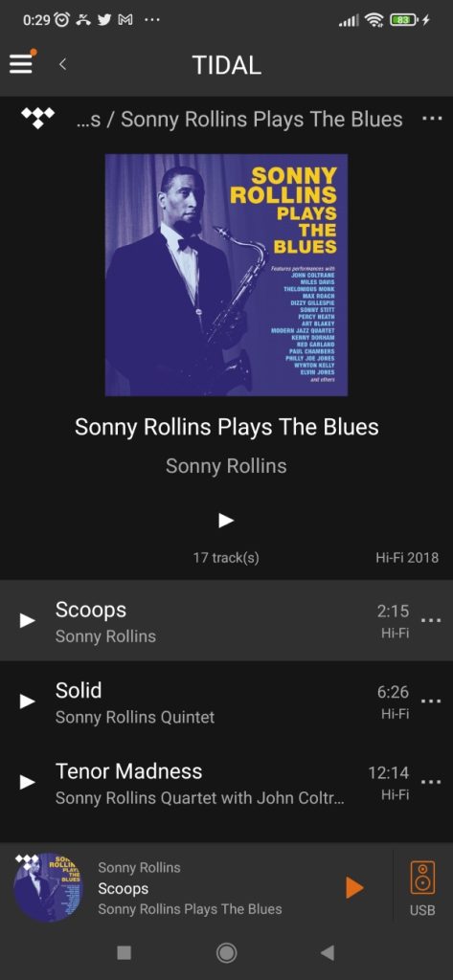The width and height of the screenshot is (453, 980).
Task: Open the Sonny Rollins artist link under title
Action: (x=226, y=466)
